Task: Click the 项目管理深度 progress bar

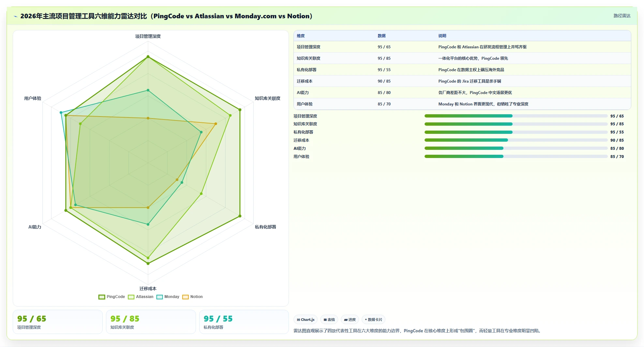Action: tap(516, 116)
